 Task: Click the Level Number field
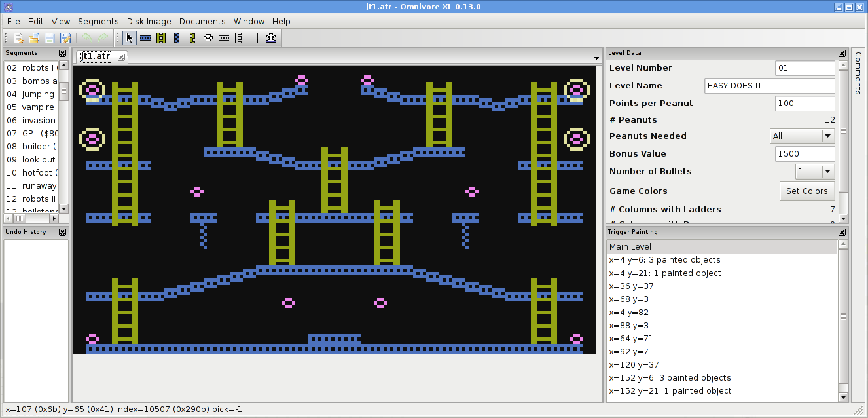point(805,68)
